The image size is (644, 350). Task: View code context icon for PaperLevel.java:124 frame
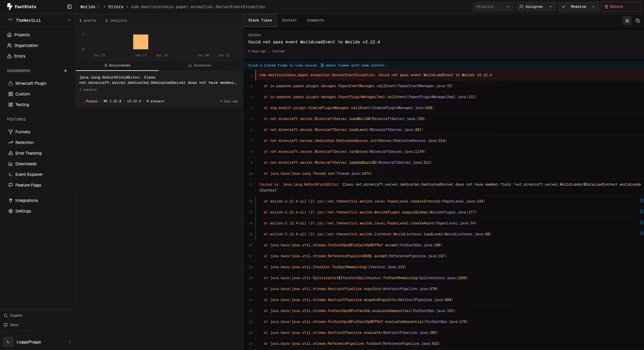coord(641,201)
